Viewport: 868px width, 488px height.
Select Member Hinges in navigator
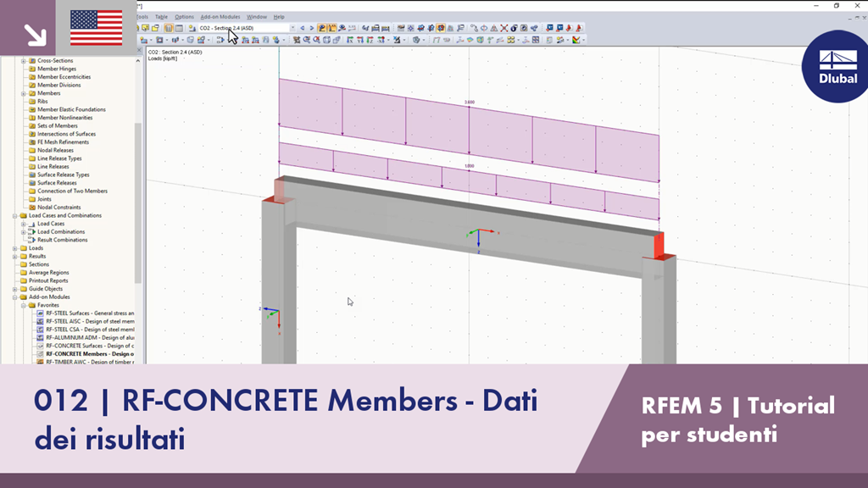(57, 69)
